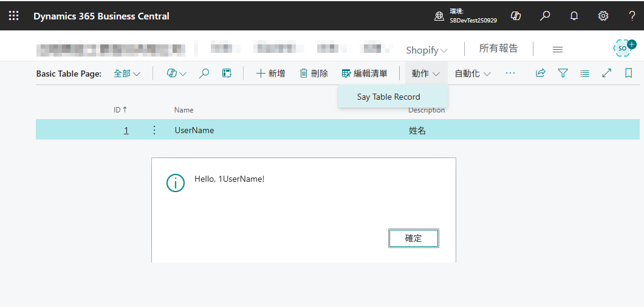The image size is (644, 307).
Task: Open the settings gear
Action: (603, 16)
